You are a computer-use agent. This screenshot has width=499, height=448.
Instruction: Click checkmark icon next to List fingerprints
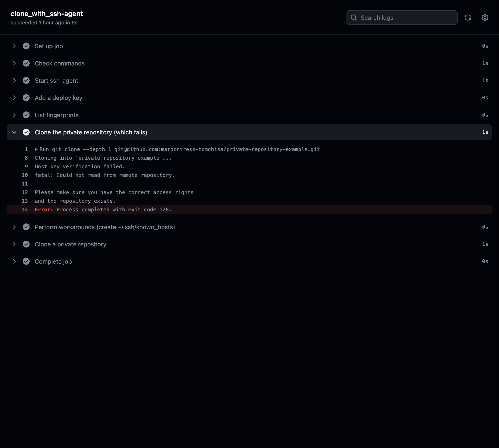[26, 115]
